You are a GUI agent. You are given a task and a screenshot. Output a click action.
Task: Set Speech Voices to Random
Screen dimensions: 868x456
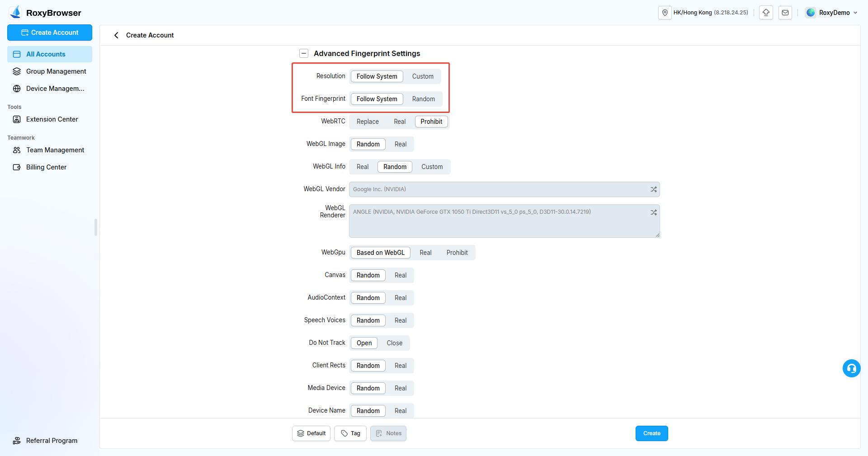pos(368,320)
